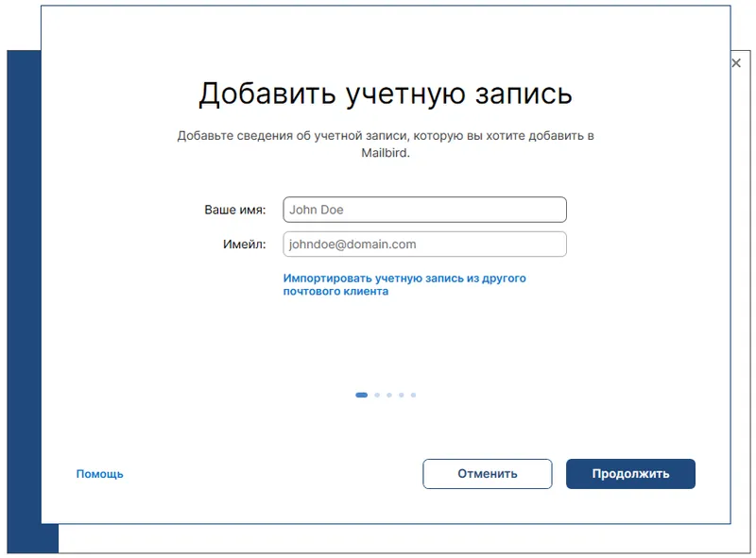The width and height of the screenshot is (756, 558).
Task: Click the 'Имейл:' label
Action: point(245,245)
